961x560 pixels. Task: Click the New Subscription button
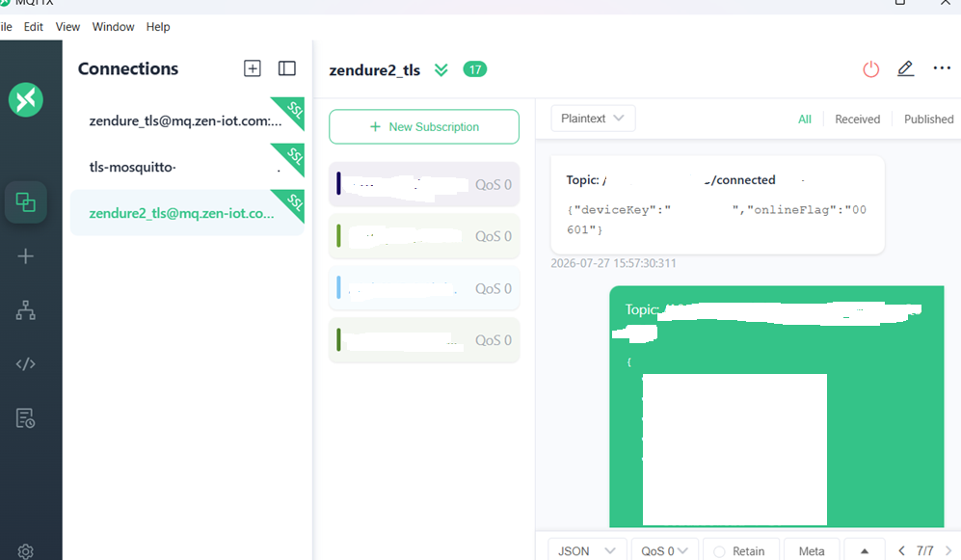tap(424, 127)
